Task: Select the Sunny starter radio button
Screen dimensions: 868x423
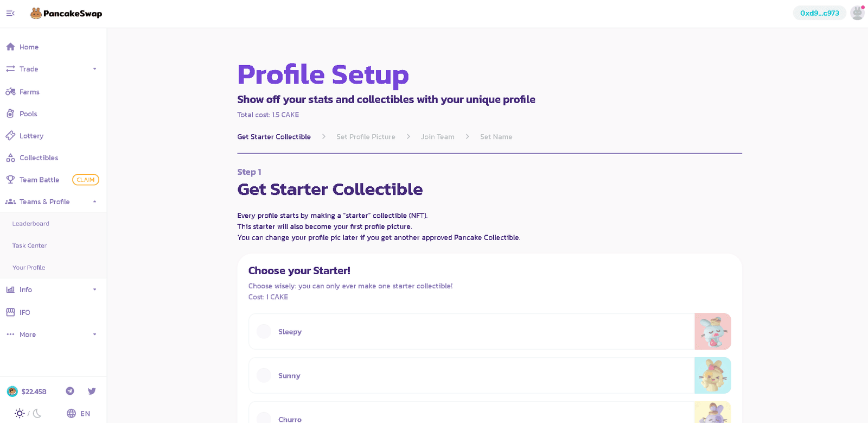Action: [264, 375]
